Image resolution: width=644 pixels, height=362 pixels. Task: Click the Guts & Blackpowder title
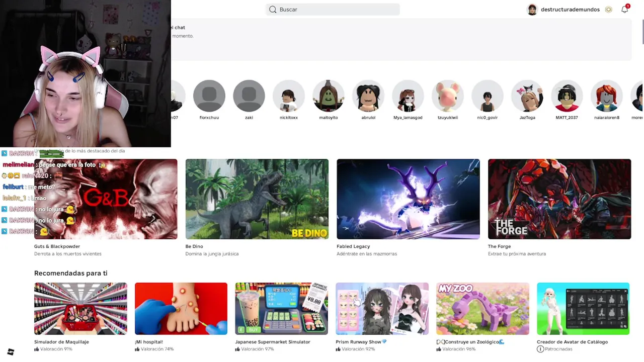(57, 246)
